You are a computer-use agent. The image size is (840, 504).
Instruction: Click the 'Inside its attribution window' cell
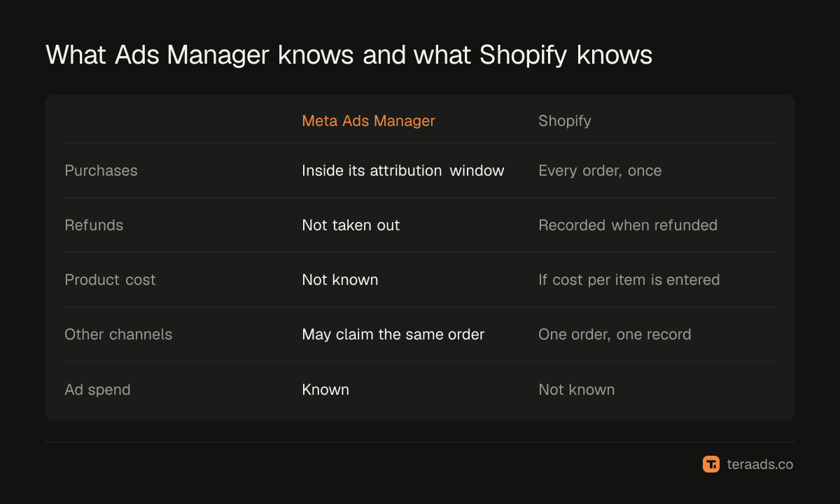click(403, 171)
